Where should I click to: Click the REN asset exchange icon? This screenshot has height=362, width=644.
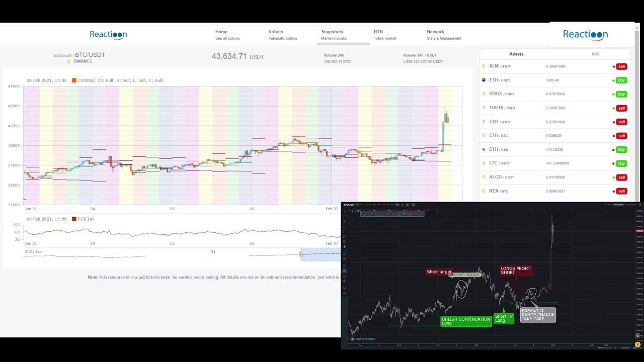pos(484,191)
